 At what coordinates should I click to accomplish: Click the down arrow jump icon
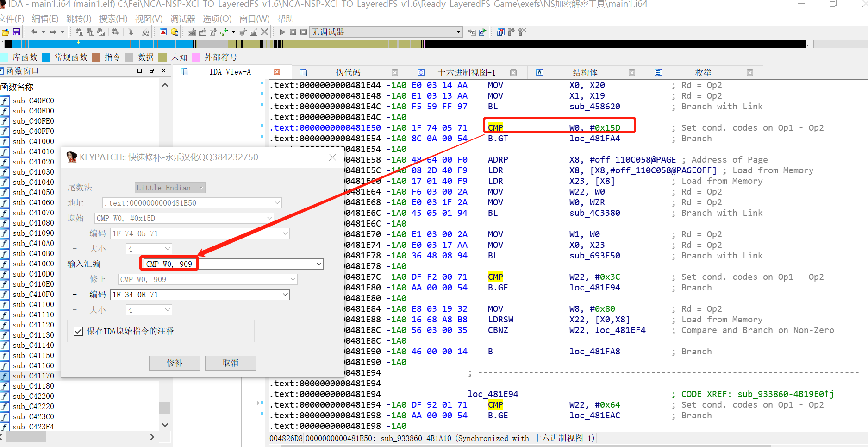click(131, 32)
